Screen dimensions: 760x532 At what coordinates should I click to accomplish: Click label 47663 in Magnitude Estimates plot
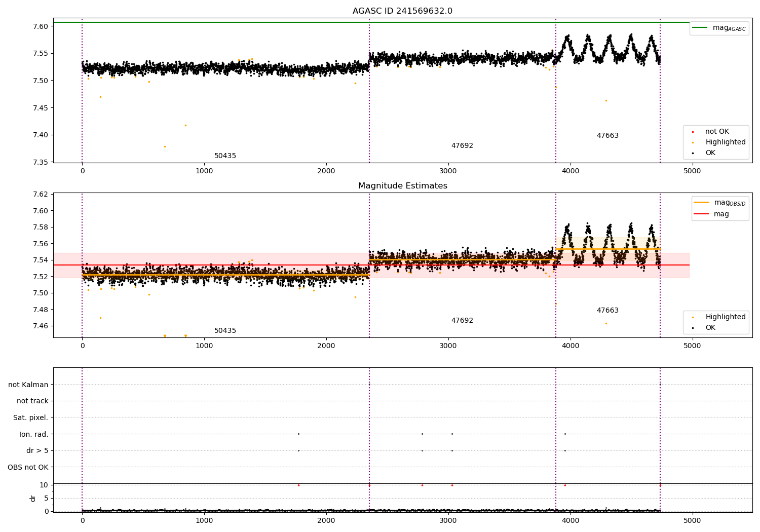[x=607, y=311]
